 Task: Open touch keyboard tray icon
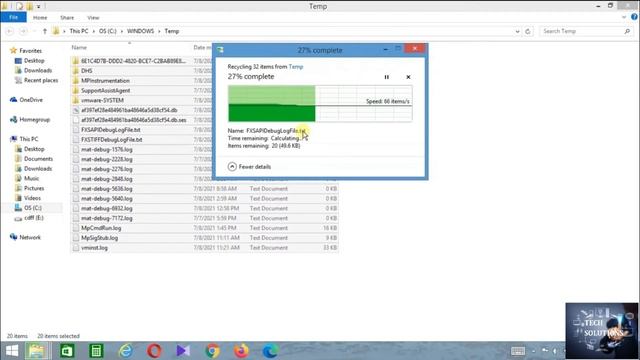pos(518,351)
